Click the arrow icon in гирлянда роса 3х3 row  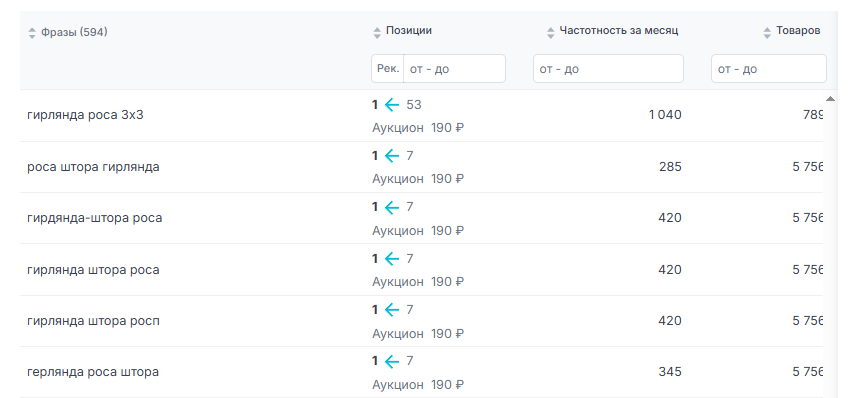coord(392,105)
